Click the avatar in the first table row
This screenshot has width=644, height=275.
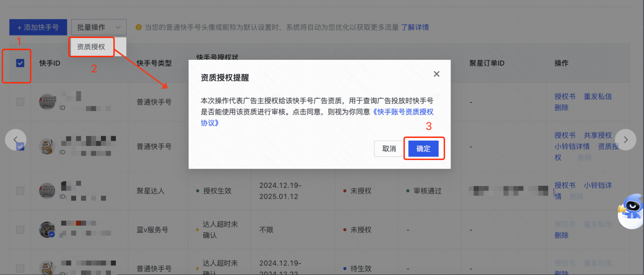tap(47, 102)
